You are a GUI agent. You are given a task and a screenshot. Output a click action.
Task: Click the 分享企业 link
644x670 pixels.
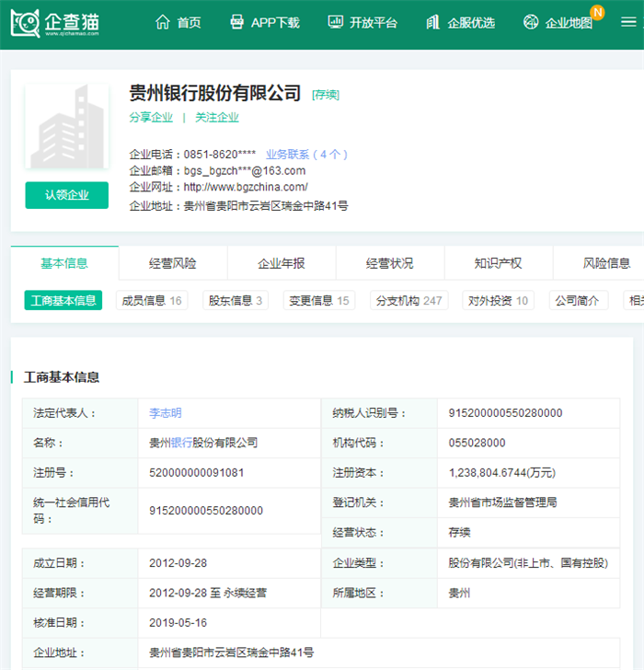[x=151, y=118]
